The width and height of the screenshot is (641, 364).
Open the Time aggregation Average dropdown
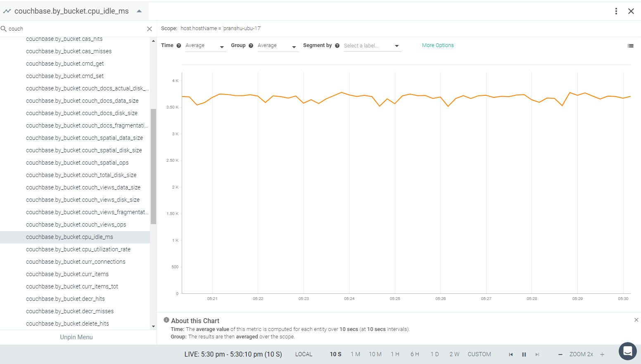[x=205, y=46]
